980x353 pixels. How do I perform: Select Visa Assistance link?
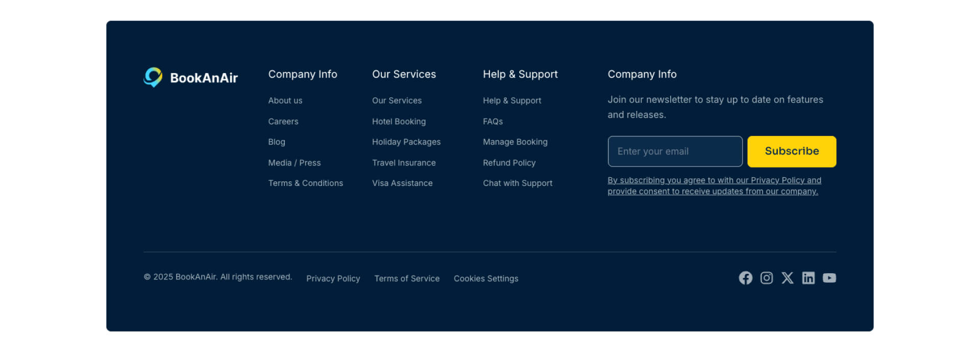coord(402,183)
